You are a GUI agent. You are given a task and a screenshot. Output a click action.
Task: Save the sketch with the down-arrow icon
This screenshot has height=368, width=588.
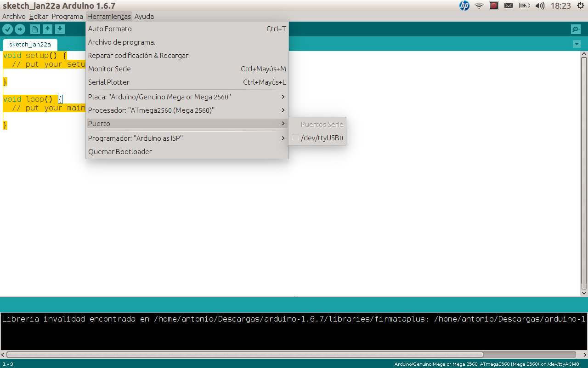coord(60,29)
